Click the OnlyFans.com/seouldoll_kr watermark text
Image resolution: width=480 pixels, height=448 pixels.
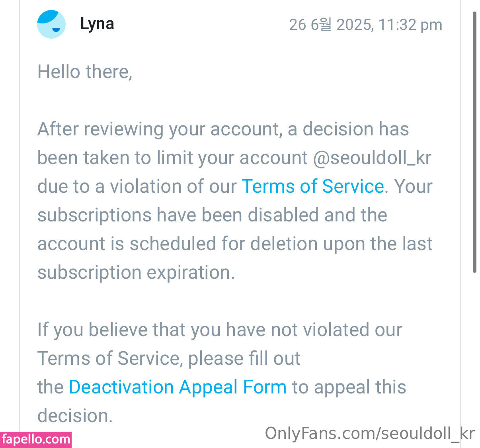point(370,433)
